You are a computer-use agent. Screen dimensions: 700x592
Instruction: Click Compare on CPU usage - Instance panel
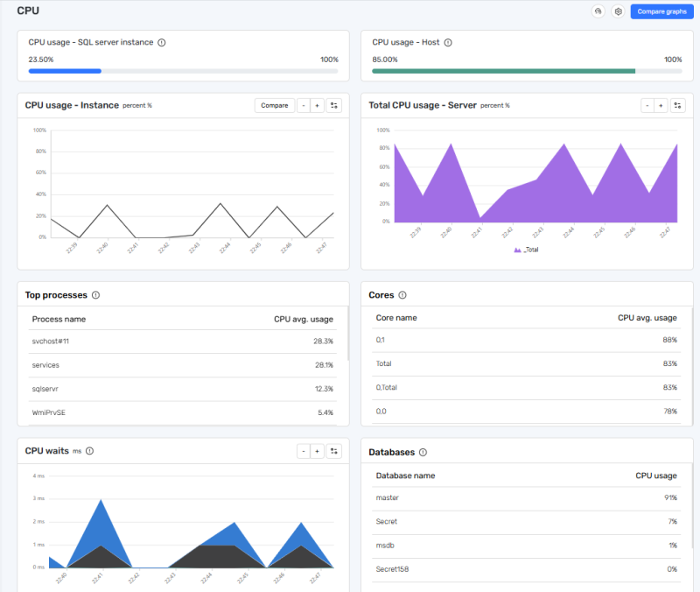274,105
